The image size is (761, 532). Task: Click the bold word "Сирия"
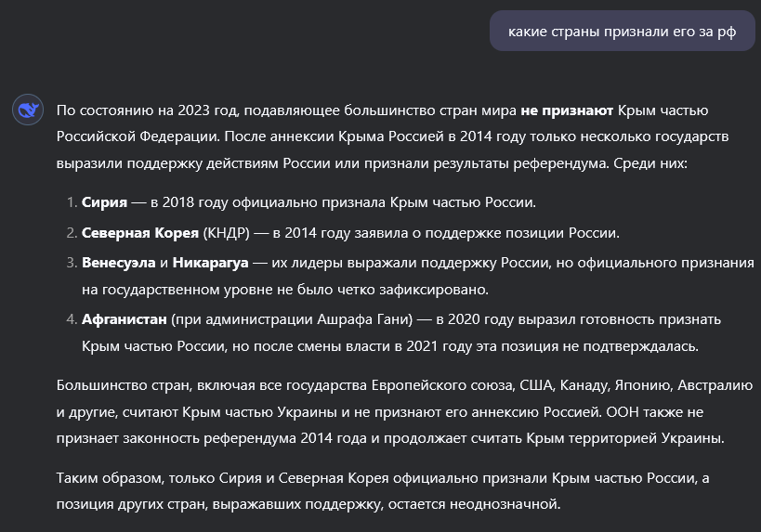(x=104, y=201)
